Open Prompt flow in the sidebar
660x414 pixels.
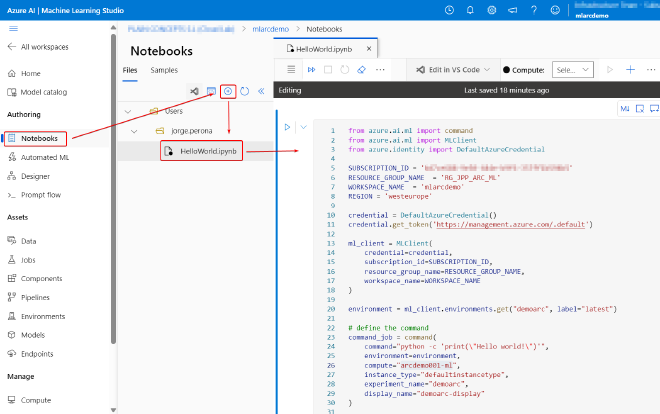point(34,195)
